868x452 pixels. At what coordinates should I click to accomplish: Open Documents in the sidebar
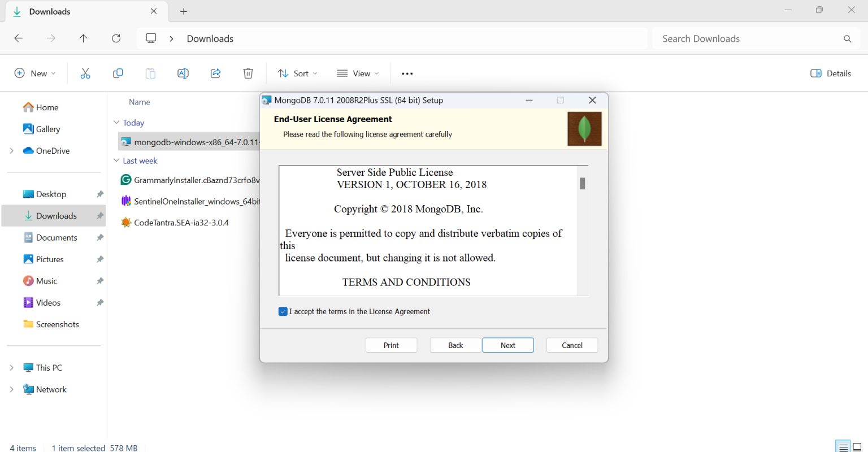pyautogui.click(x=57, y=238)
